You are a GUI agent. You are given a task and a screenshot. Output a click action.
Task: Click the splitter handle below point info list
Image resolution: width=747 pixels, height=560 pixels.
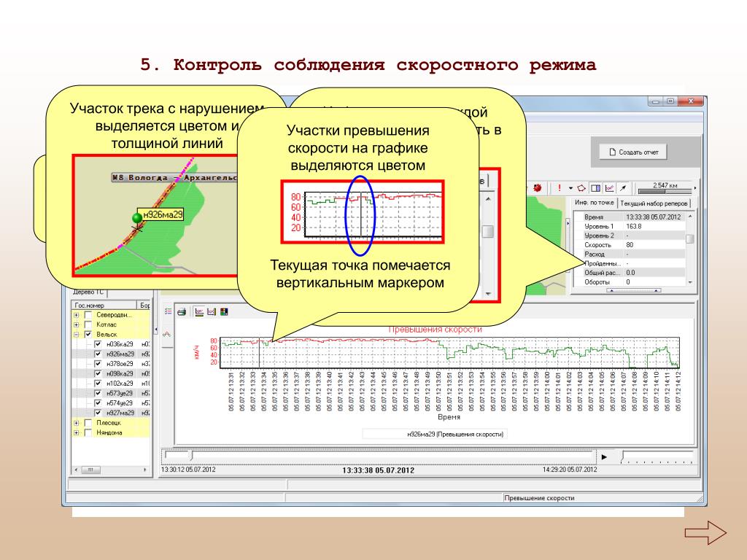(x=634, y=290)
